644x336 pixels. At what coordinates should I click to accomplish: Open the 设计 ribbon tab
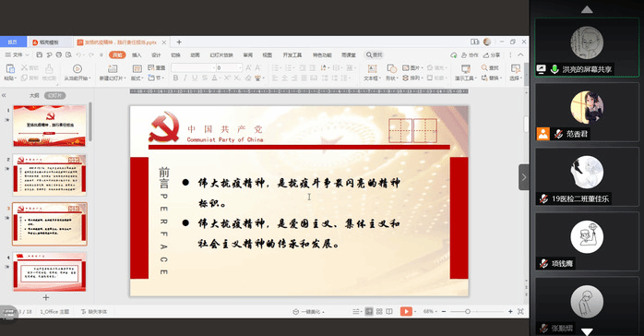tap(156, 55)
